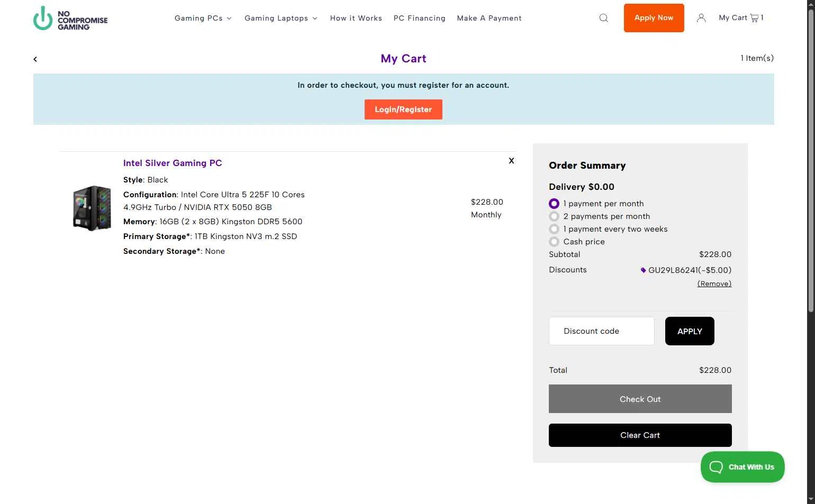Click the $228.00 Monthly price text

tap(487, 208)
